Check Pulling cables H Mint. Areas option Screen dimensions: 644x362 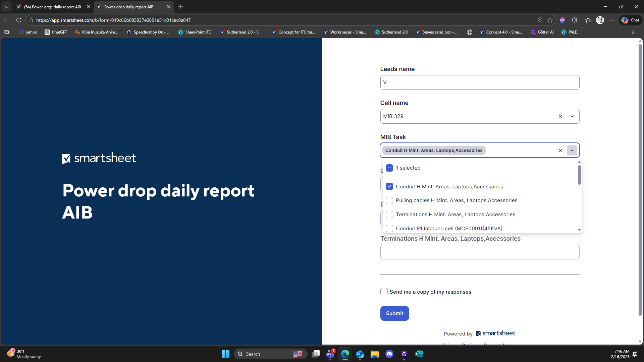(x=389, y=200)
